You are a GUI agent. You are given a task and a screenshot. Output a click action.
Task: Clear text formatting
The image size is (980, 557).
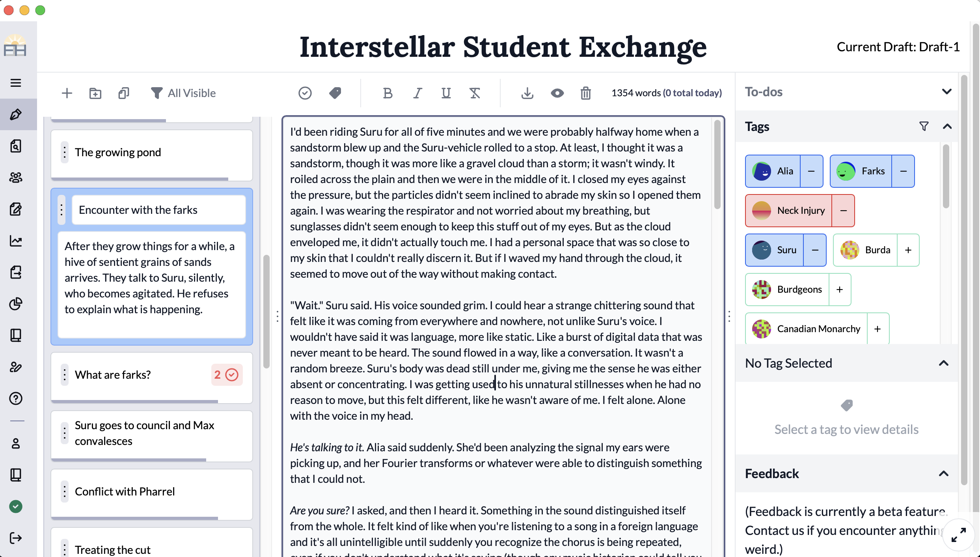click(475, 93)
